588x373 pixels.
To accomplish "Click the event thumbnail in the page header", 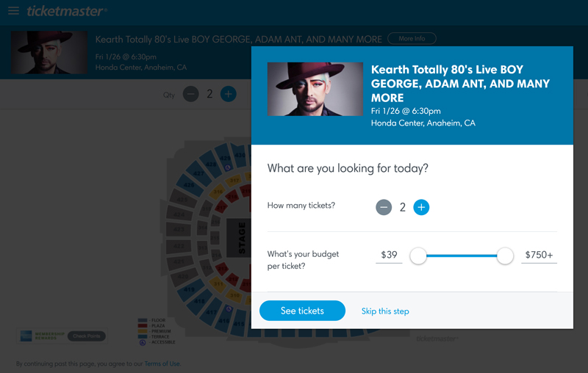I will point(50,51).
